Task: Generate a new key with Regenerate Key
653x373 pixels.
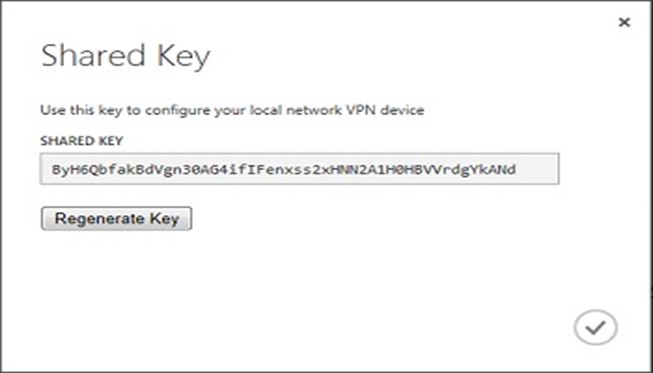Action: point(117,218)
